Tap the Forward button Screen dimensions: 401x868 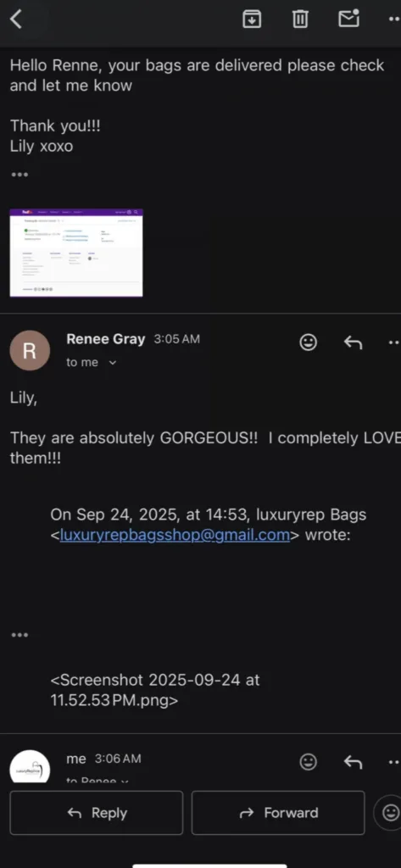(x=278, y=813)
